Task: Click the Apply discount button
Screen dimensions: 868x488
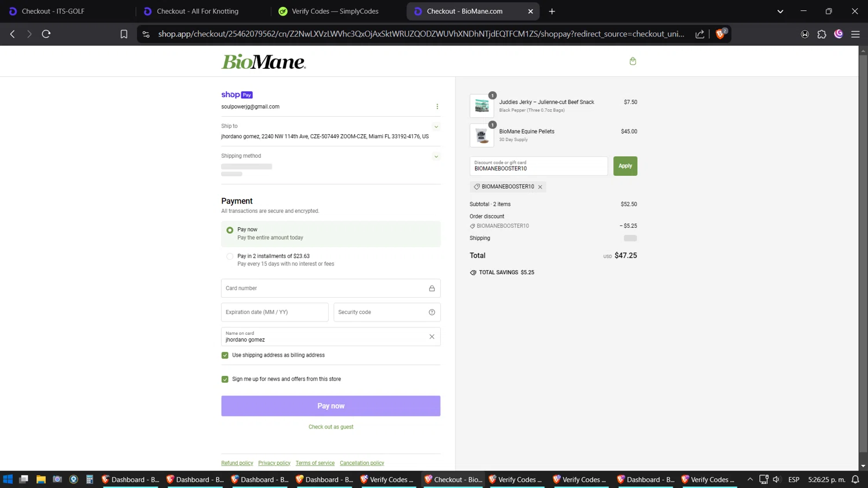Action: point(625,166)
